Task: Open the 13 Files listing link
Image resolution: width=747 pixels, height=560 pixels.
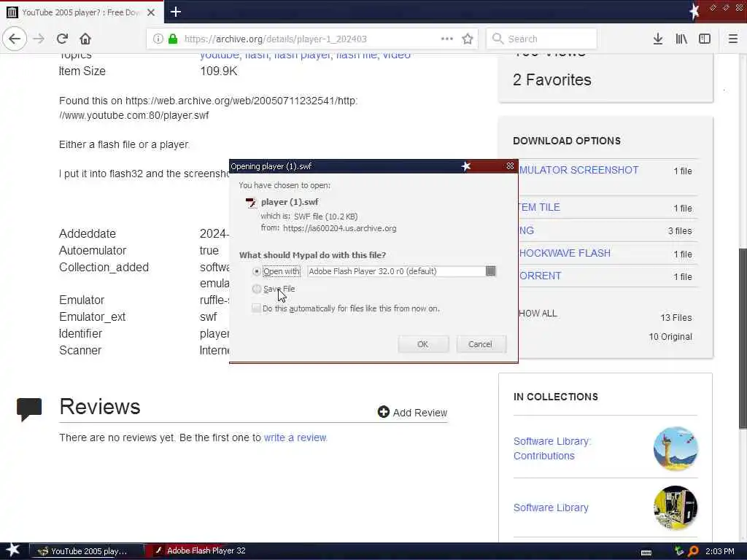Action: [676, 318]
